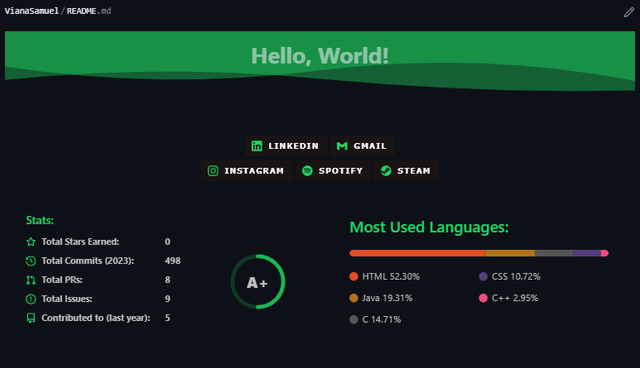Click the C 14.71% label
This screenshot has width=640, height=368.
pos(382,319)
